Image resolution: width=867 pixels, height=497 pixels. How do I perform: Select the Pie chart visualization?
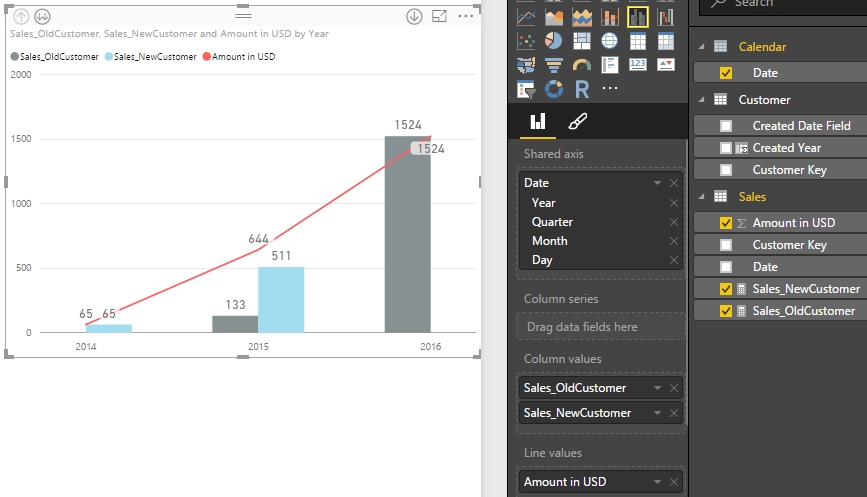point(553,41)
